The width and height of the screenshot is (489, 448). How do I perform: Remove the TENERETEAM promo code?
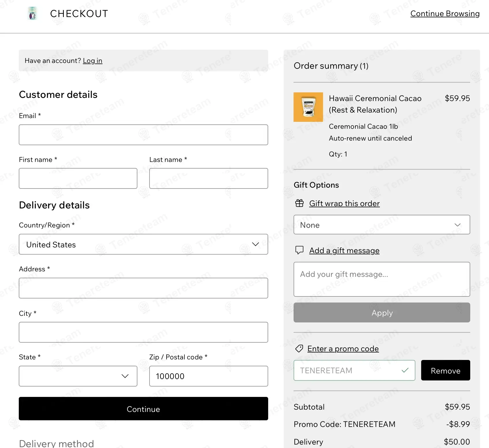click(445, 370)
